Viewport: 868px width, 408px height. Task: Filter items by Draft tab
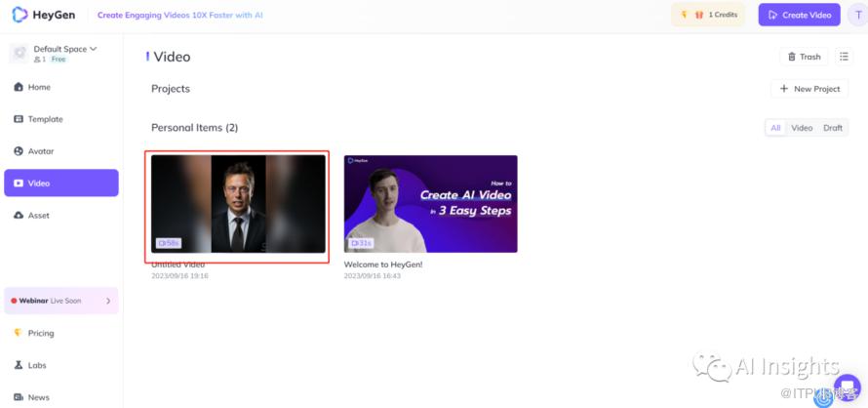tap(833, 128)
